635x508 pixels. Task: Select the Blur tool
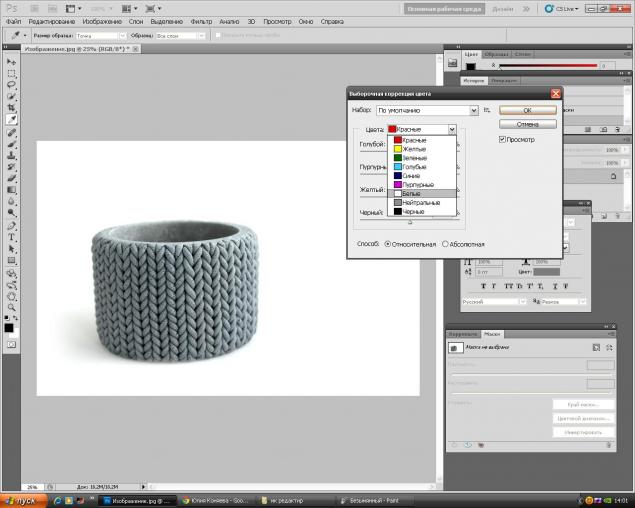tap(11, 201)
